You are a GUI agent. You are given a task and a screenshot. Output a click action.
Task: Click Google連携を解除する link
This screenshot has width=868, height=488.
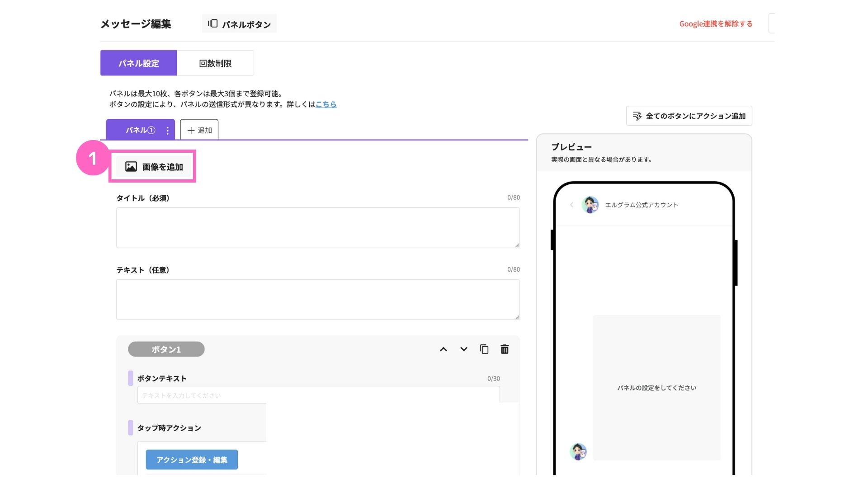click(x=716, y=24)
